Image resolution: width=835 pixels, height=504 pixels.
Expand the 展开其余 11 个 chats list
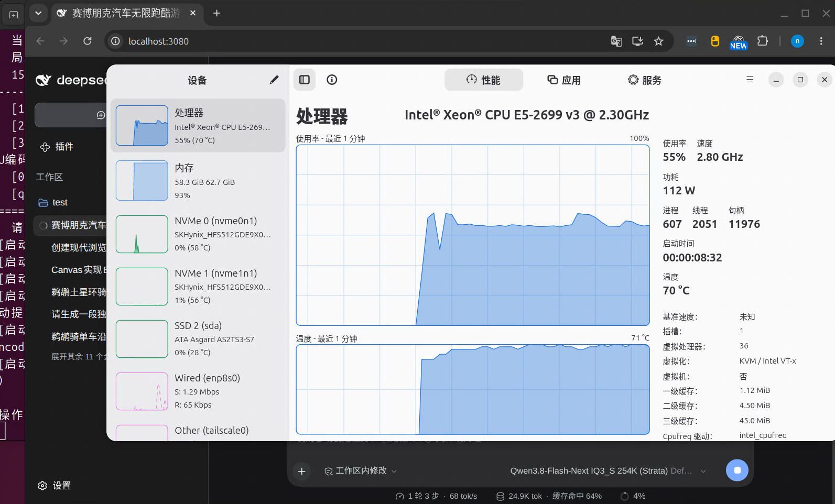point(79,356)
